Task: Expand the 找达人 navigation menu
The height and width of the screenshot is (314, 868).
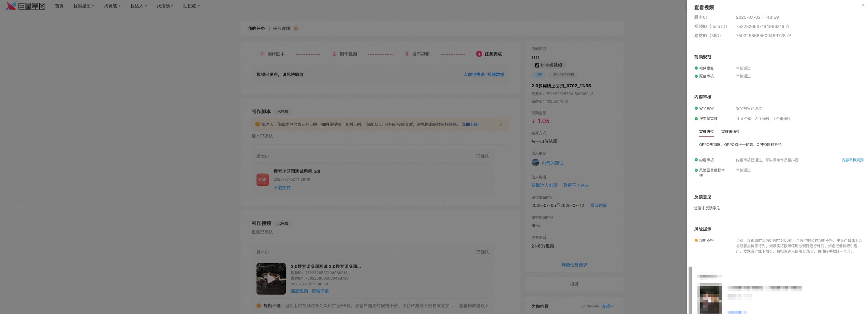Action: pyautogui.click(x=138, y=6)
